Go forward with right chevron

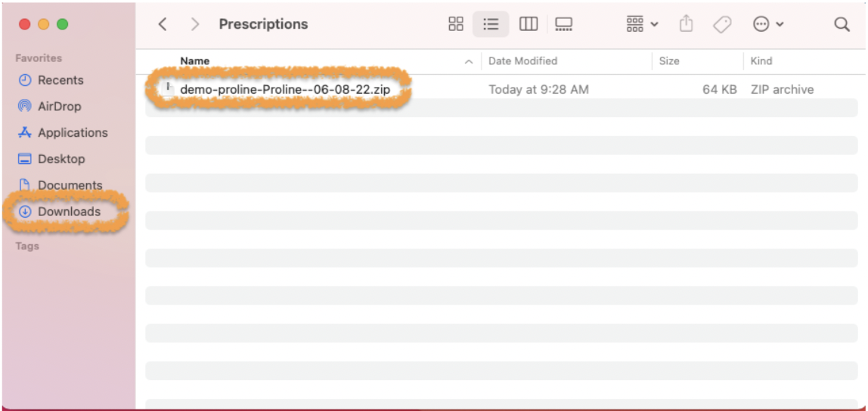(x=195, y=24)
